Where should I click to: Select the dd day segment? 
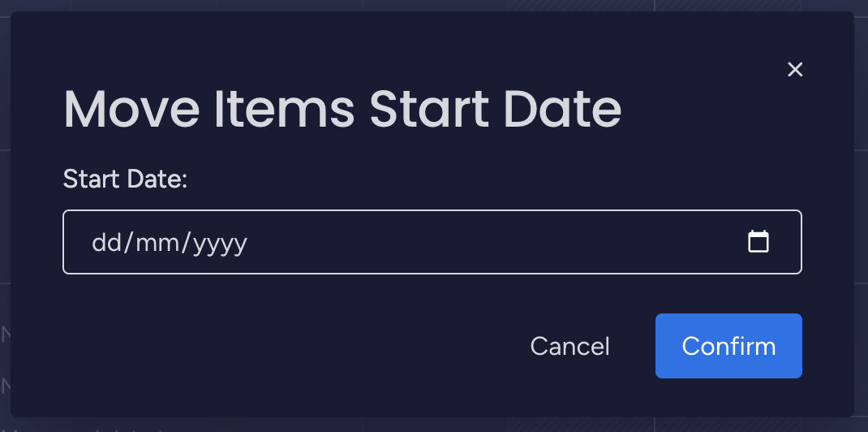[x=106, y=242]
